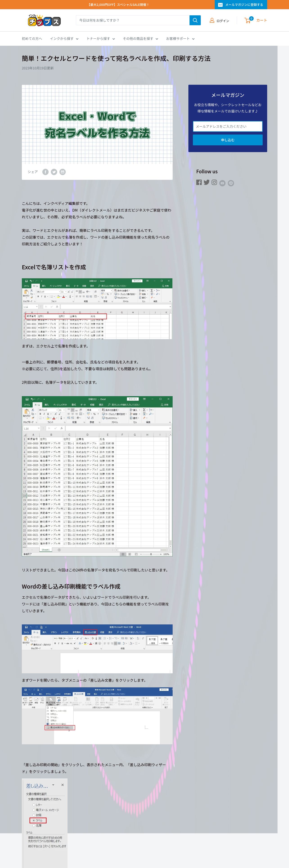Screen dimensions: 289x868
Task: Click the ログイン link
Action: click(x=223, y=21)
